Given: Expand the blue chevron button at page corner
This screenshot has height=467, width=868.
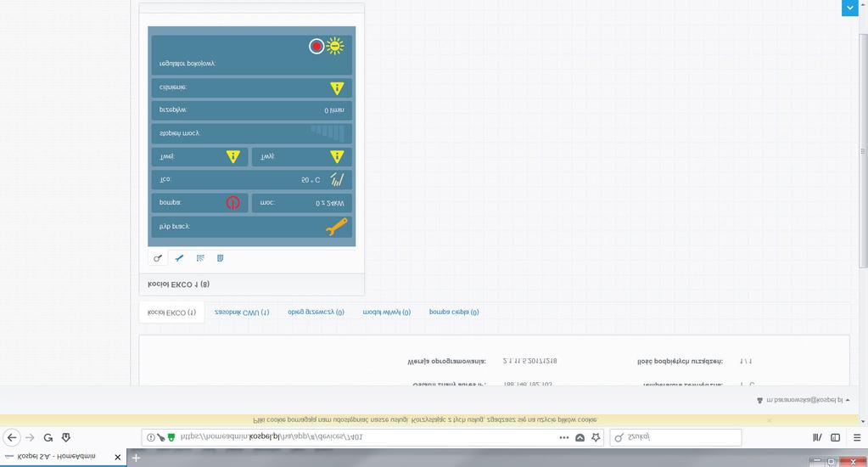Looking at the screenshot, I should (x=849, y=8).
